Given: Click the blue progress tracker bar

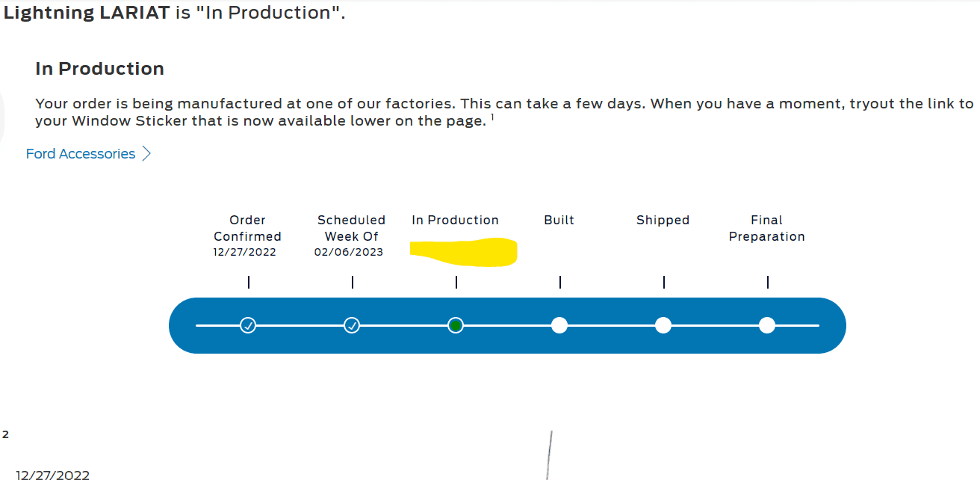Looking at the screenshot, I should pos(508,325).
